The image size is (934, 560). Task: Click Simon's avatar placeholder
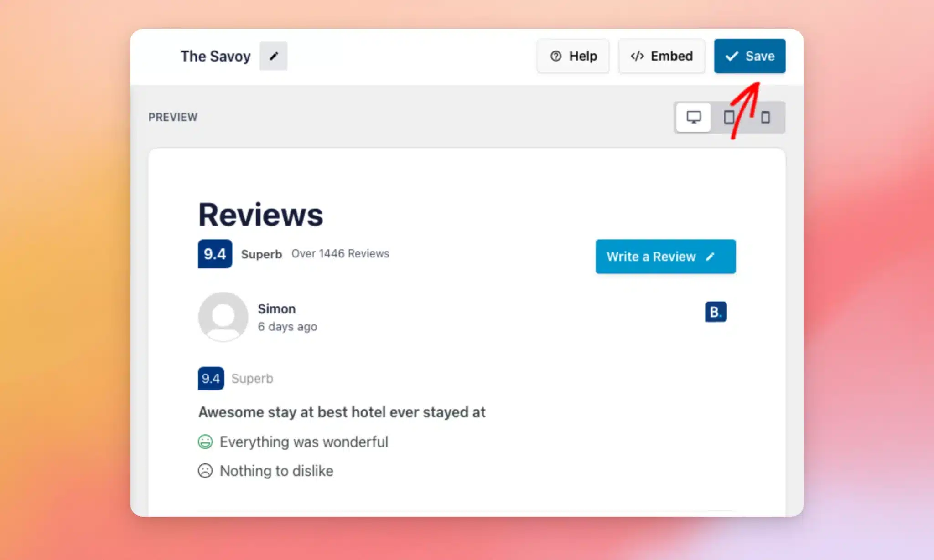pyautogui.click(x=223, y=317)
